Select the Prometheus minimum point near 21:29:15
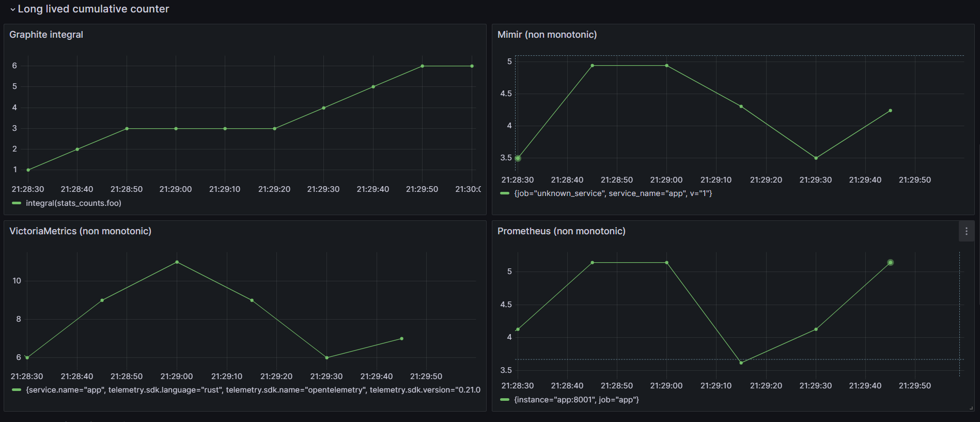 coord(741,363)
